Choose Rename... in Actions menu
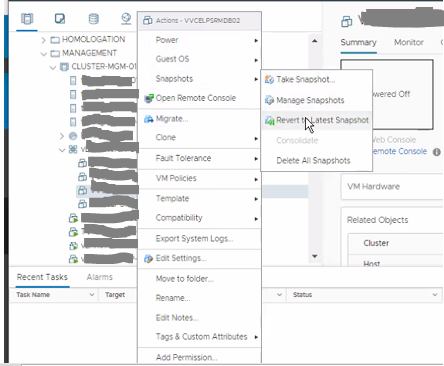This screenshot has height=366, width=444. (199, 298)
